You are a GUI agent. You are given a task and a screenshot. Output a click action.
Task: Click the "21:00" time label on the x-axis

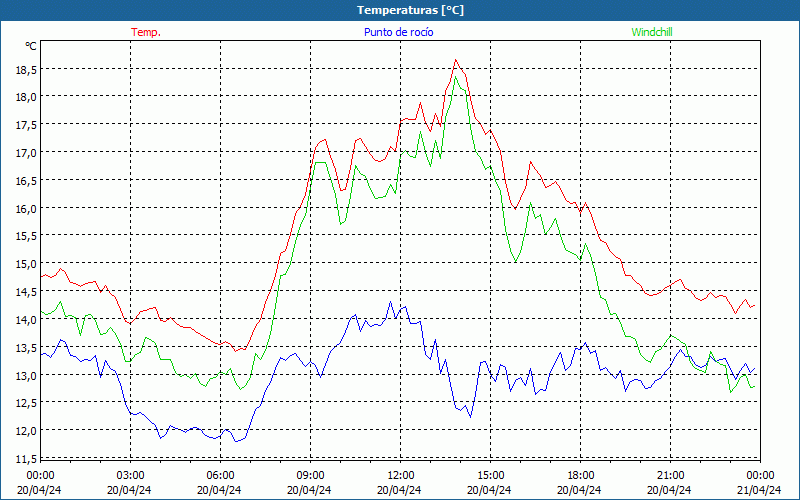[670, 476]
